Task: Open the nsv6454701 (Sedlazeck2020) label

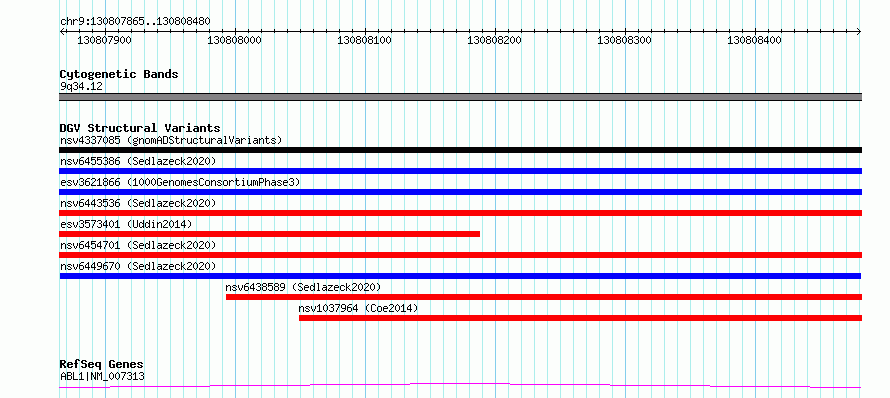Action: tap(138, 245)
